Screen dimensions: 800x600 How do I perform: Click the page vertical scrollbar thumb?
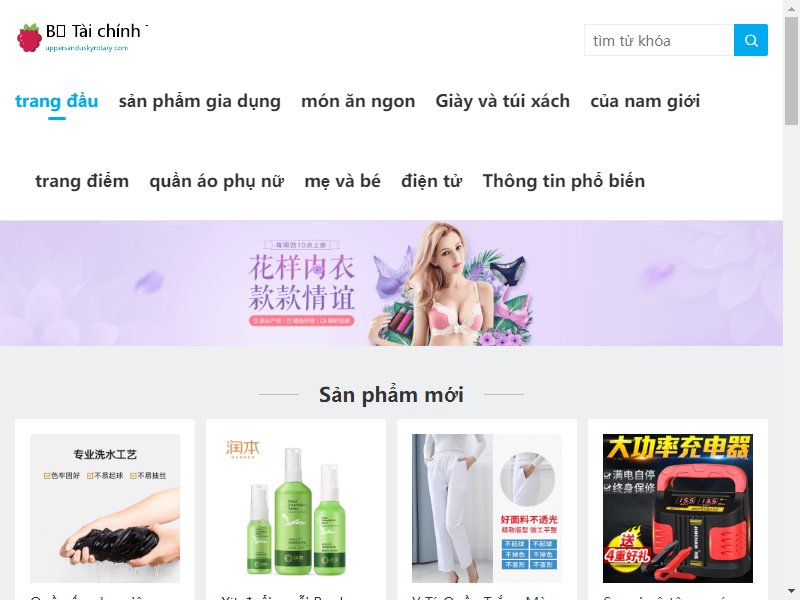pos(791,70)
